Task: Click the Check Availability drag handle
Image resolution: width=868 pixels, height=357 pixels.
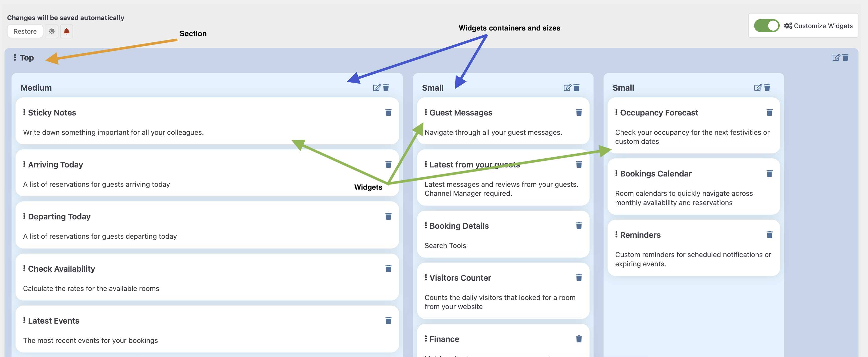Action: (x=24, y=268)
